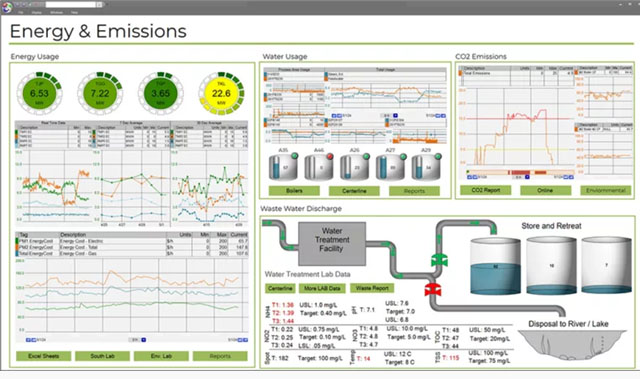640x379 pixels.
Task: Select the 6.53 MW energy gauge
Action: 39,93
